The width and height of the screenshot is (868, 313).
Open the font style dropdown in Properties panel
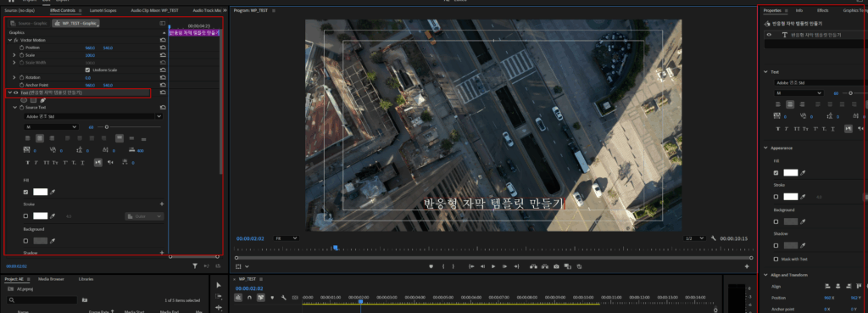click(x=798, y=93)
